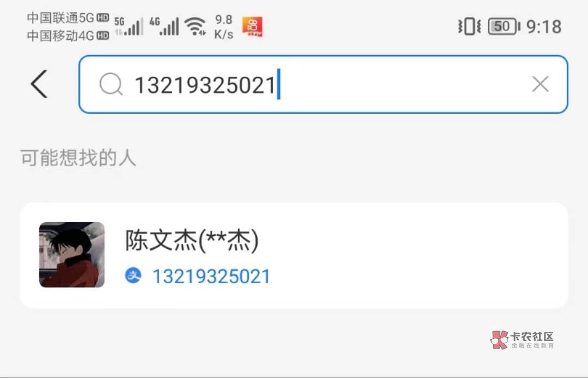Tap the 卡农社区 watermark logo
The image size is (588, 378).
coord(522,340)
